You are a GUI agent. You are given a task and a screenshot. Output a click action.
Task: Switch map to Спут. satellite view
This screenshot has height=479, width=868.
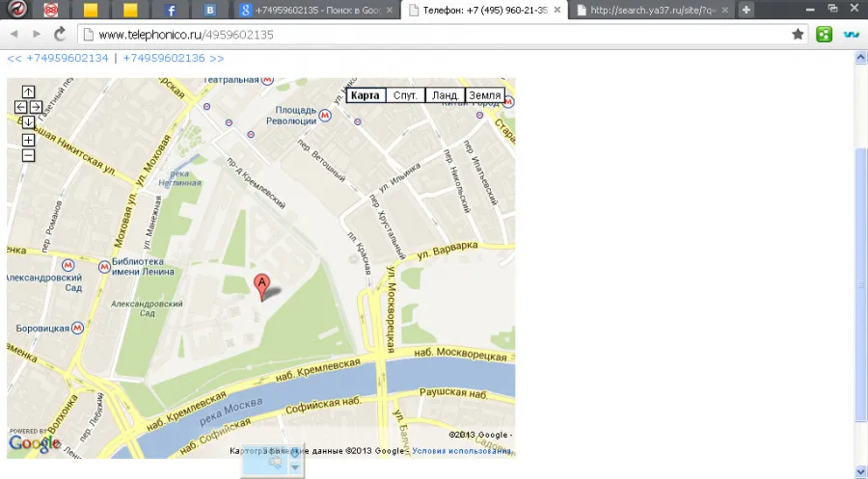tap(405, 95)
